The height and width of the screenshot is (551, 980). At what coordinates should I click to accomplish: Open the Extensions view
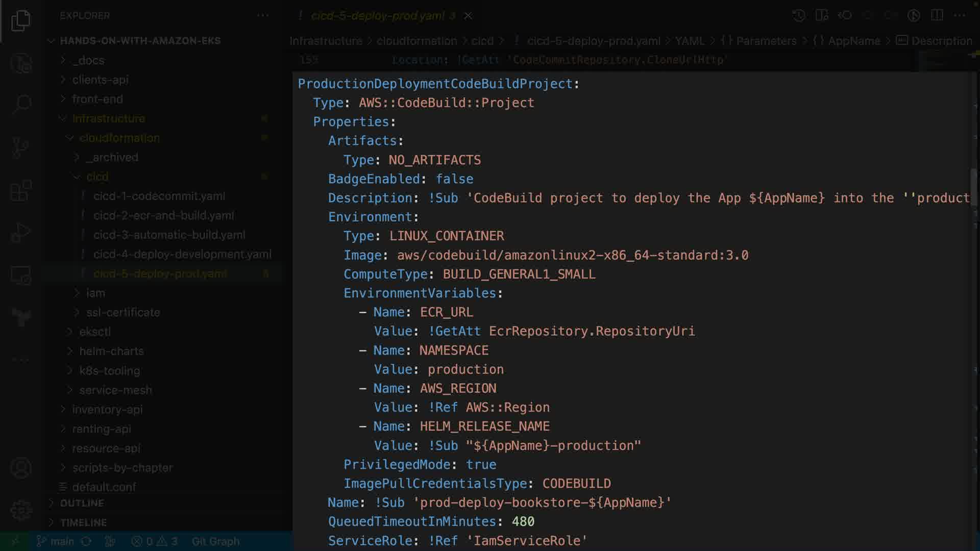coord(21,191)
